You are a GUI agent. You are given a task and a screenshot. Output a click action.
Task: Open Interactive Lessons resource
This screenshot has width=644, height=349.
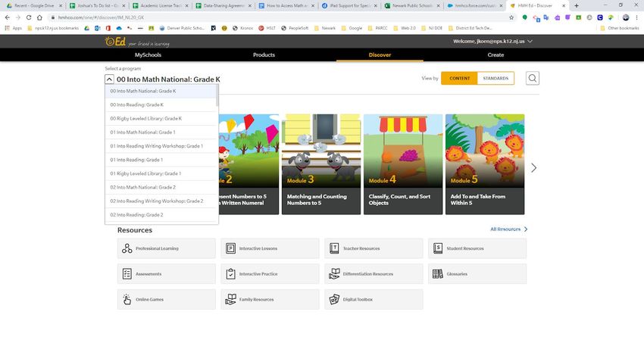pos(270,248)
